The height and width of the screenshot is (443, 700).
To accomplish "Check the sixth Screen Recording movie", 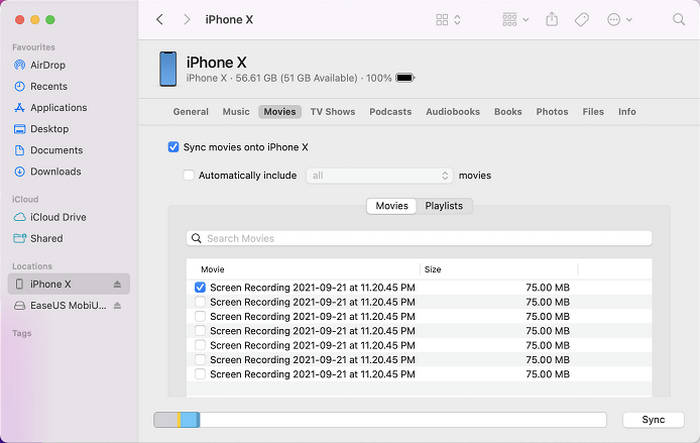I will coord(200,359).
